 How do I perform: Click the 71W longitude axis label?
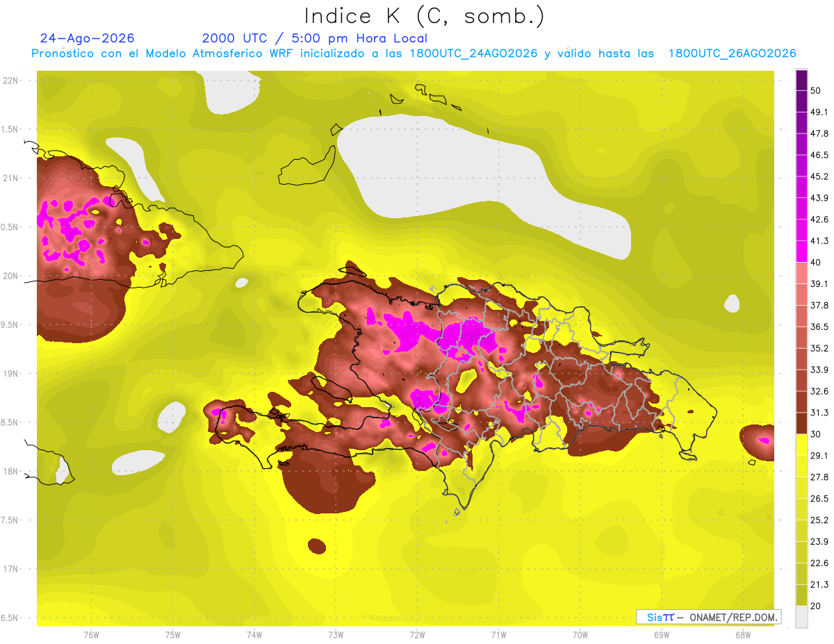pos(498,634)
